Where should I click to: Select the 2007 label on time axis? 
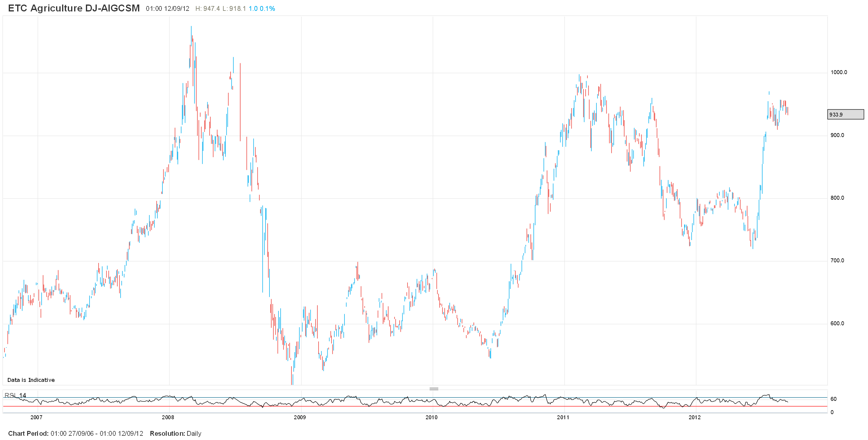pos(36,417)
